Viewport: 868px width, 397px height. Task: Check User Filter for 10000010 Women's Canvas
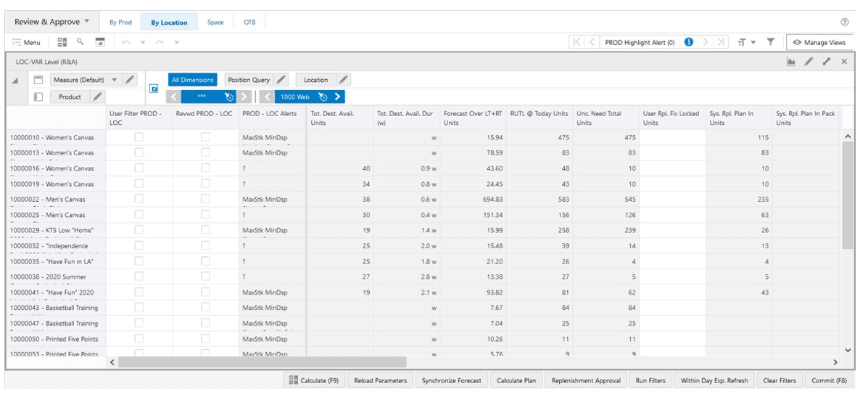click(x=139, y=137)
